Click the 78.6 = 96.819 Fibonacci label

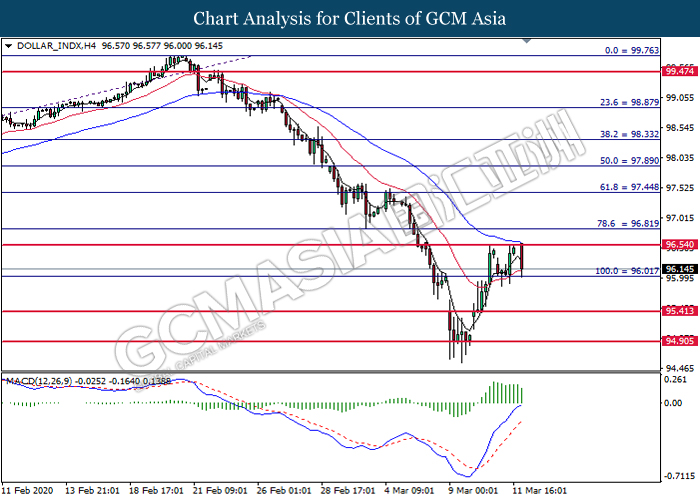[x=628, y=223]
